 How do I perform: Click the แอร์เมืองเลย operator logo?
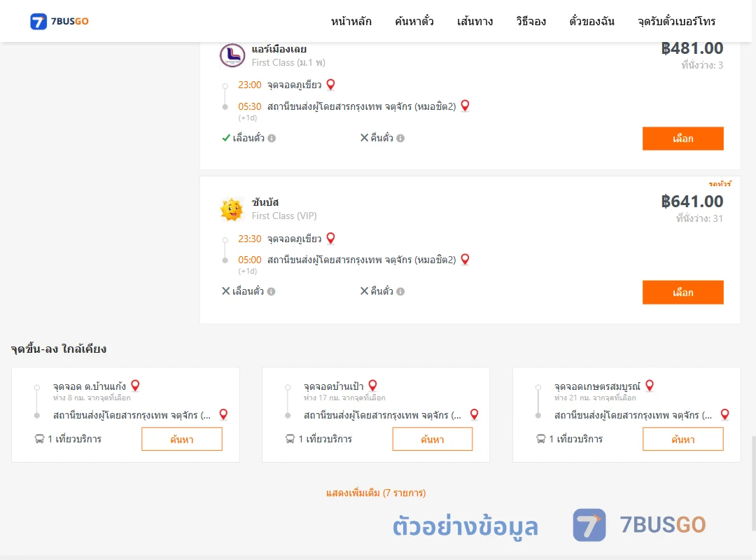tap(232, 55)
